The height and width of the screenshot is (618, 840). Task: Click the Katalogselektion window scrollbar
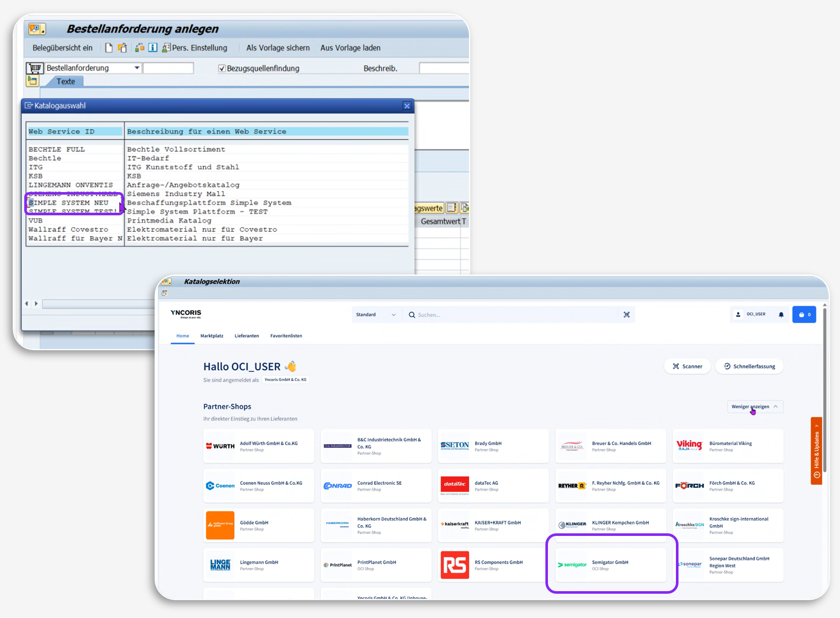(x=825, y=390)
